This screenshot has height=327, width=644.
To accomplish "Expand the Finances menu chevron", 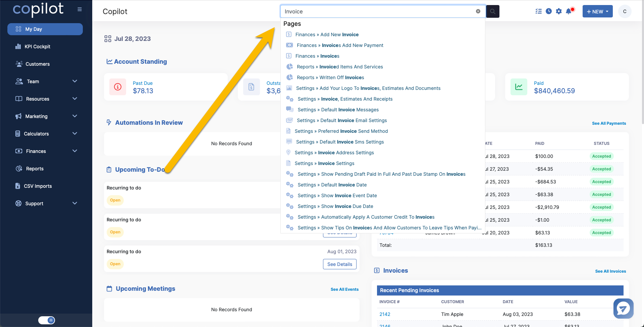I will pyautogui.click(x=75, y=151).
